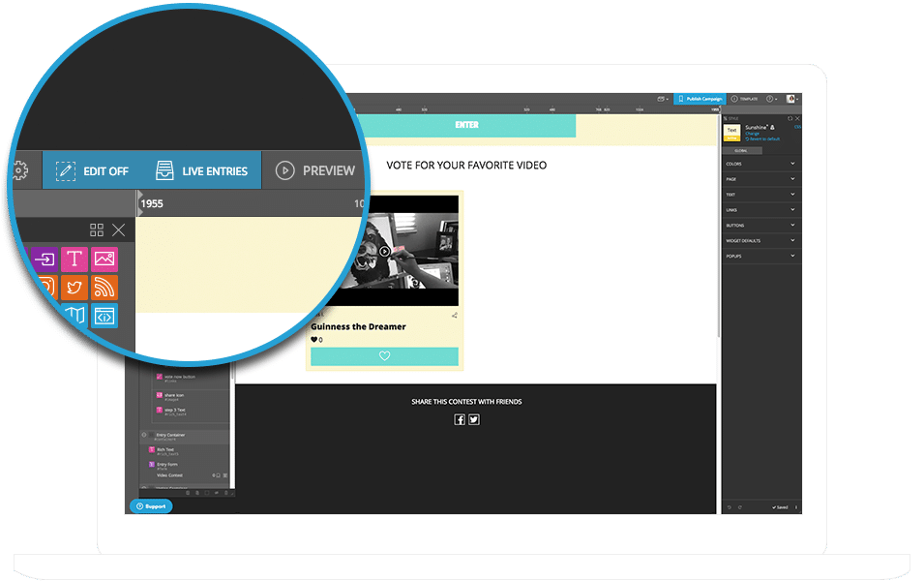Select the Image widget tool

coord(104,259)
